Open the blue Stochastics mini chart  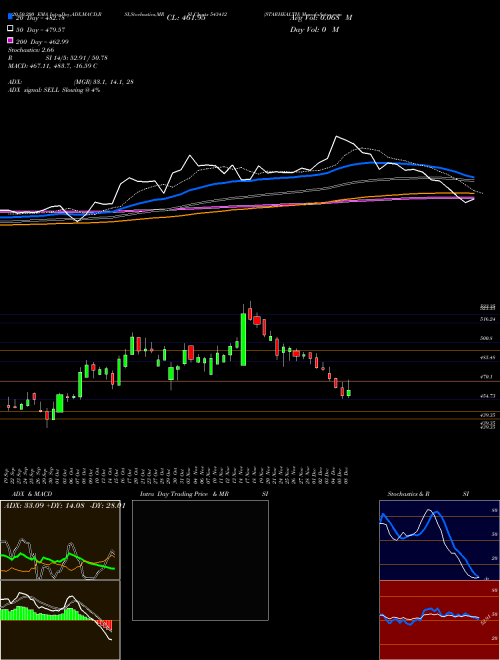click(439, 540)
